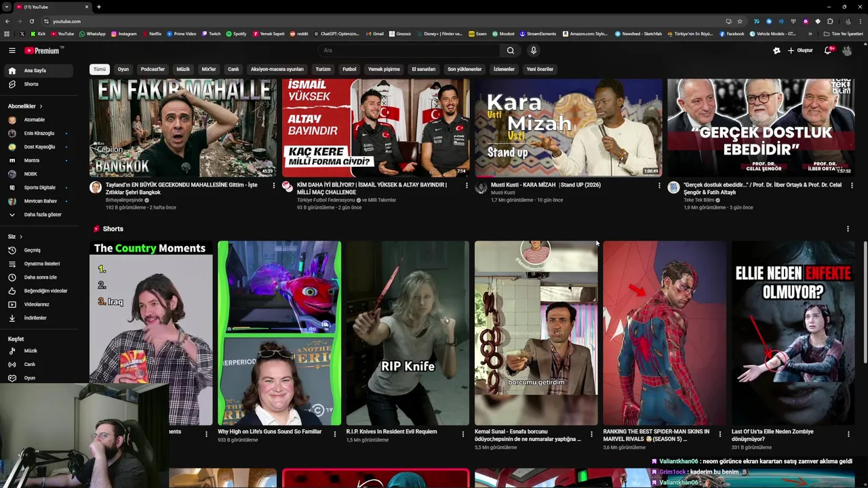Open Musti Kusti video options menu

[659, 185]
